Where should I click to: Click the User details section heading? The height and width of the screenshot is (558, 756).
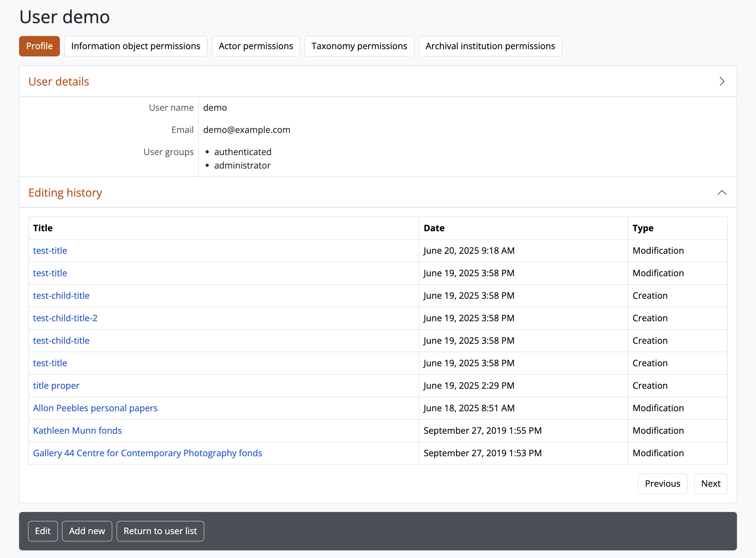[59, 81]
